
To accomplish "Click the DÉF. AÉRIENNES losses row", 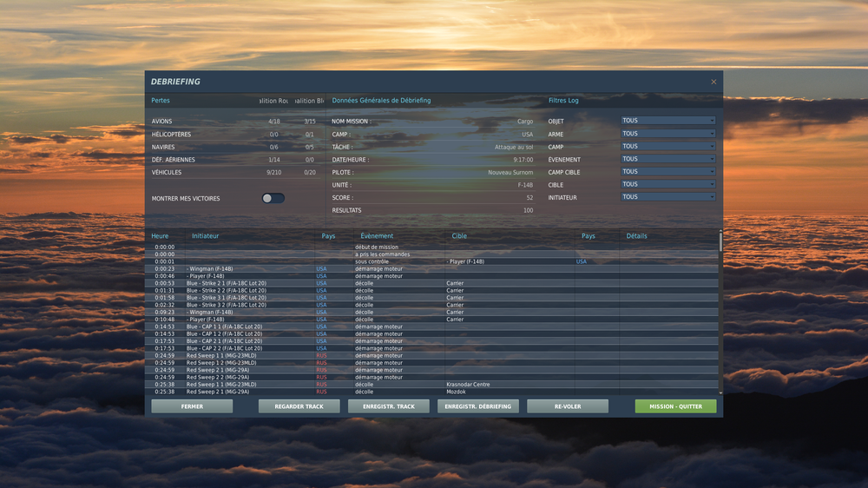I will (234, 160).
